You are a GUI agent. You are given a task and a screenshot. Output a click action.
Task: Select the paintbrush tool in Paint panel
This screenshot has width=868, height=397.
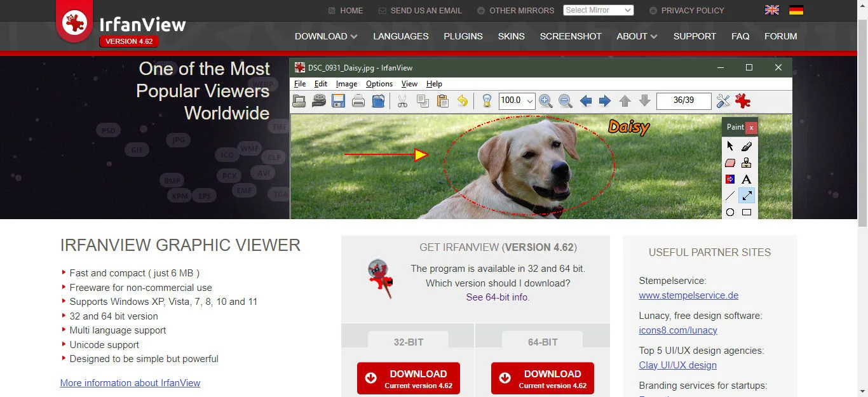tap(747, 146)
